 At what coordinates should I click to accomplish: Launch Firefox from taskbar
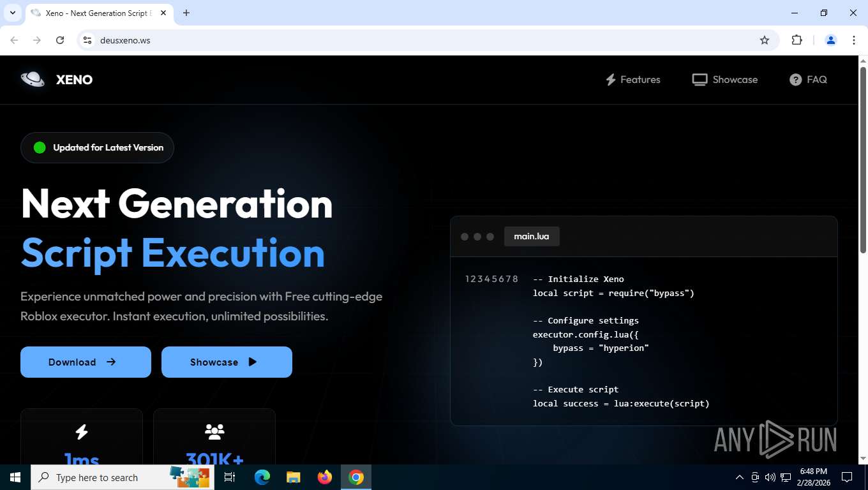click(x=325, y=477)
